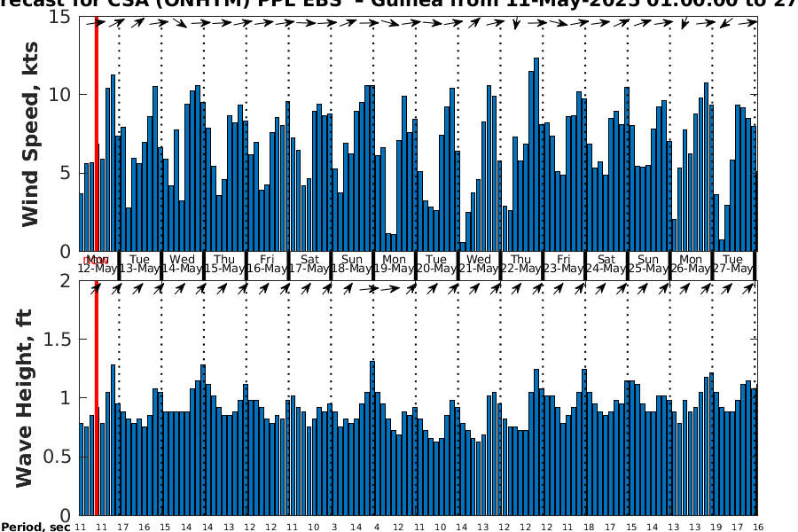Select the Fri 23-May date label
The image size is (798, 532).
(x=563, y=263)
